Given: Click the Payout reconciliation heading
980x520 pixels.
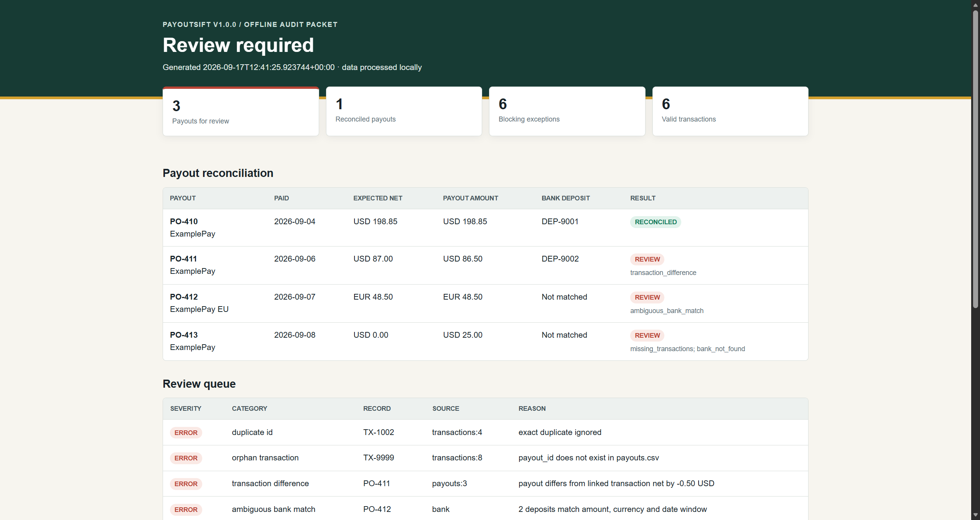Looking at the screenshot, I should (218, 173).
